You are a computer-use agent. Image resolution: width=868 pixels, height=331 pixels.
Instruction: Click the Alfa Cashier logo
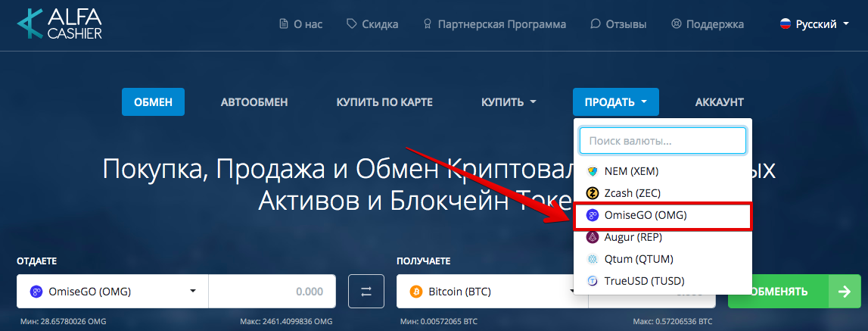pos(59,23)
